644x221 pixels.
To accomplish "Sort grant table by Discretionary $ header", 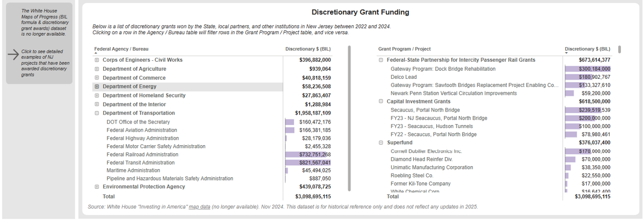I will [587, 49].
